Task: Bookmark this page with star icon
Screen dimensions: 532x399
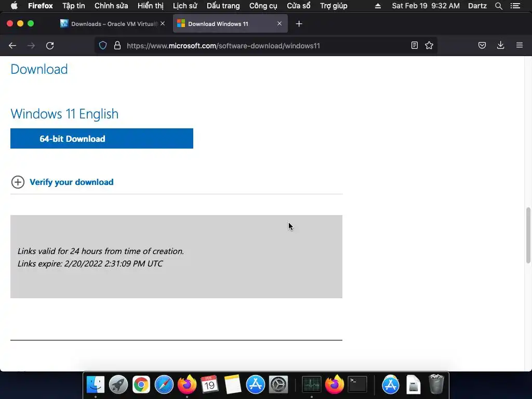Action: 429,46
